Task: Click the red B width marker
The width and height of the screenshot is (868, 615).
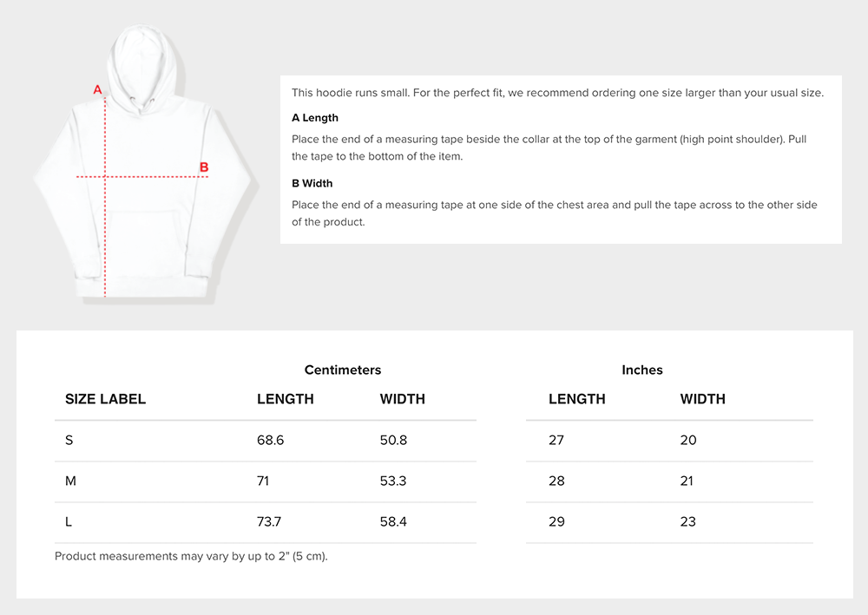Action: tap(204, 167)
